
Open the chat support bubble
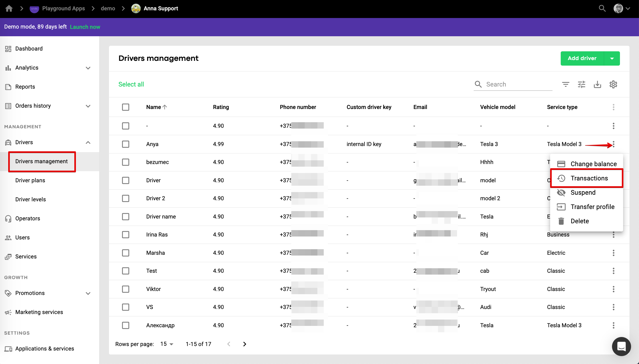coord(621,346)
